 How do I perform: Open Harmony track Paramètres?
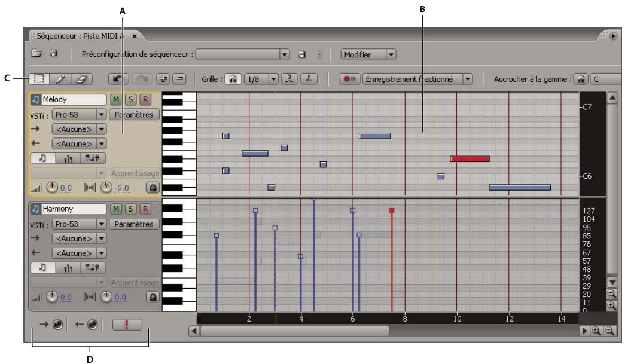tap(134, 224)
